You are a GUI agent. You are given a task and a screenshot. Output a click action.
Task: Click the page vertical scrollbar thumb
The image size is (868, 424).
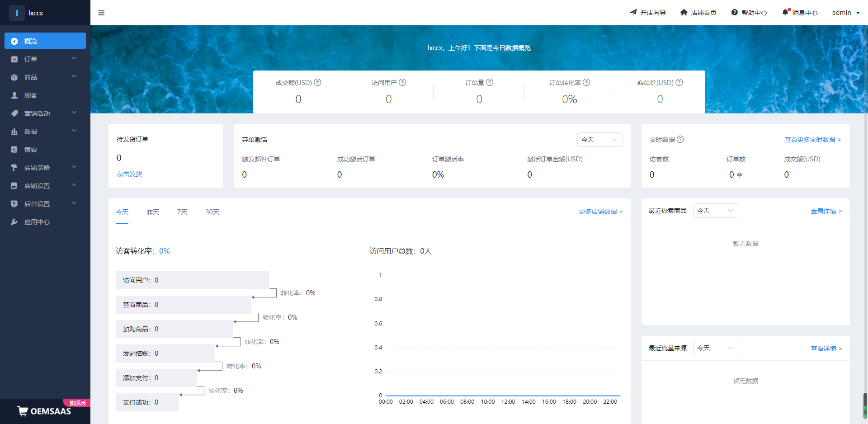[865, 405]
